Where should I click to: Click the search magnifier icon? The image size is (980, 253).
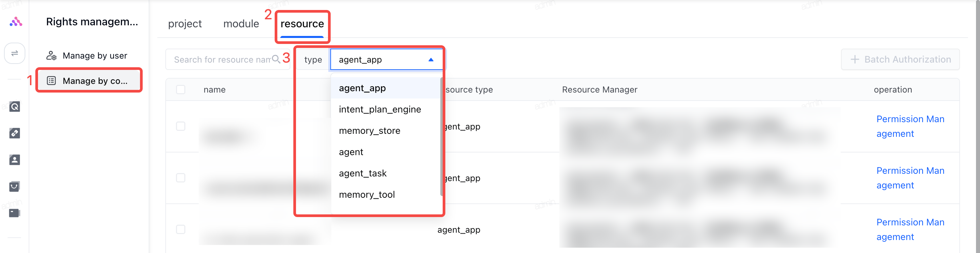coord(276,59)
